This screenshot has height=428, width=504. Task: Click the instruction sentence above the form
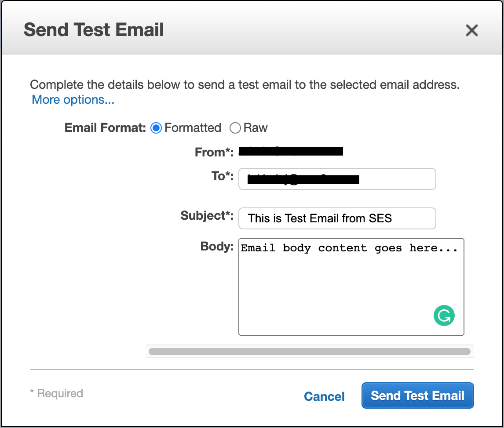pyautogui.click(x=245, y=85)
